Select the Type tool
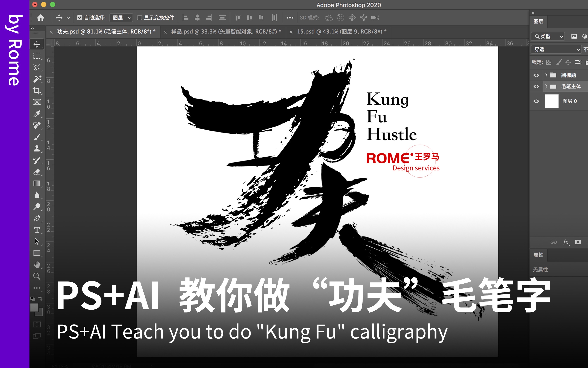 (x=37, y=230)
